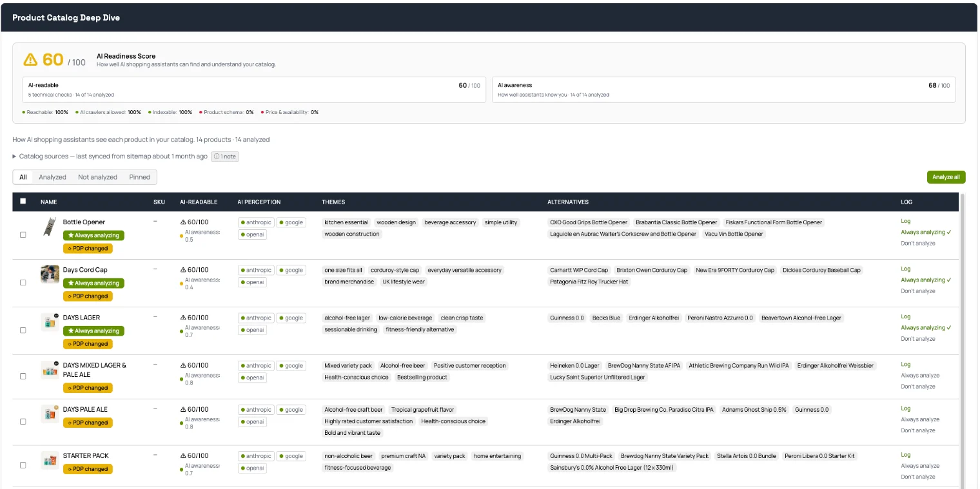The height and width of the screenshot is (489, 980).
Task: Select the openai chip in the STARTER PACK row
Action: (252, 468)
